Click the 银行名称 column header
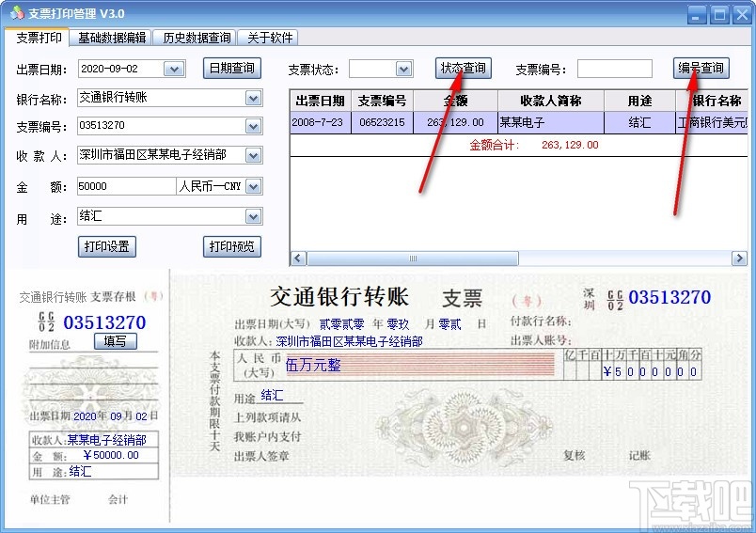Viewport: 756px width, 533px height. (x=712, y=101)
